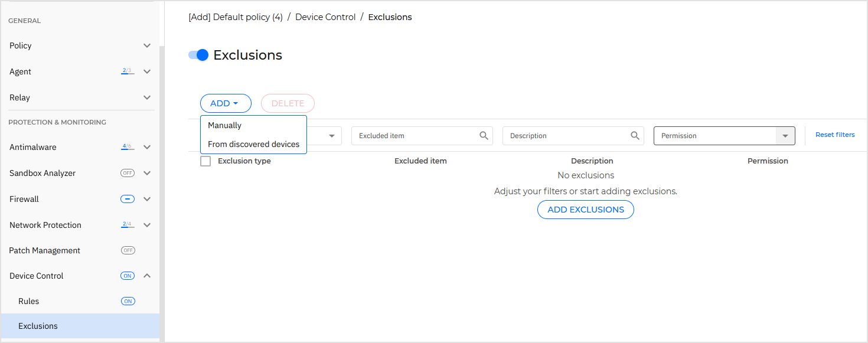Choose From discovered devices in ADD menu
The width and height of the screenshot is (868, 343).
[253, 144]
